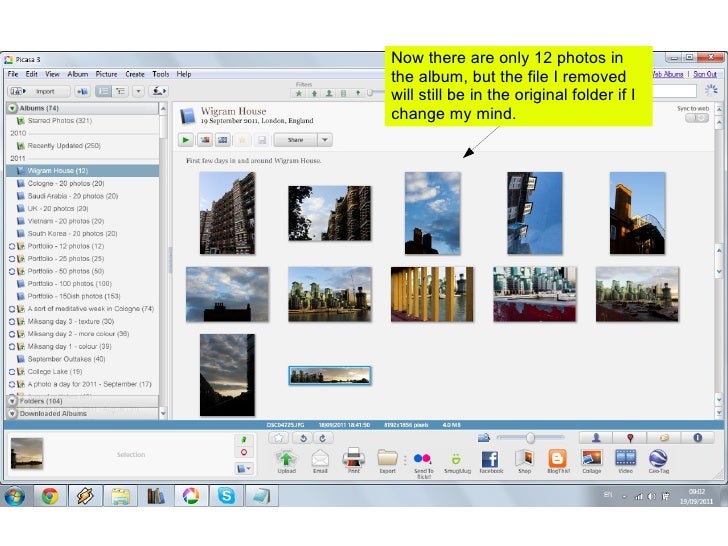Open the Album menu
The width and height of the screenshot is (728, 546).
tap(78, 74)
